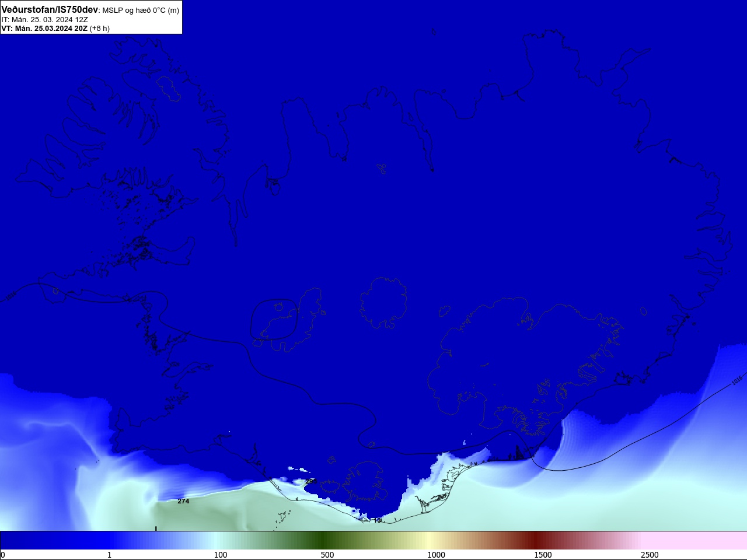The height and width of the screenshot is (560, 747).
Task: Click the legend tick label 0
Action: [x=3, y=555]
